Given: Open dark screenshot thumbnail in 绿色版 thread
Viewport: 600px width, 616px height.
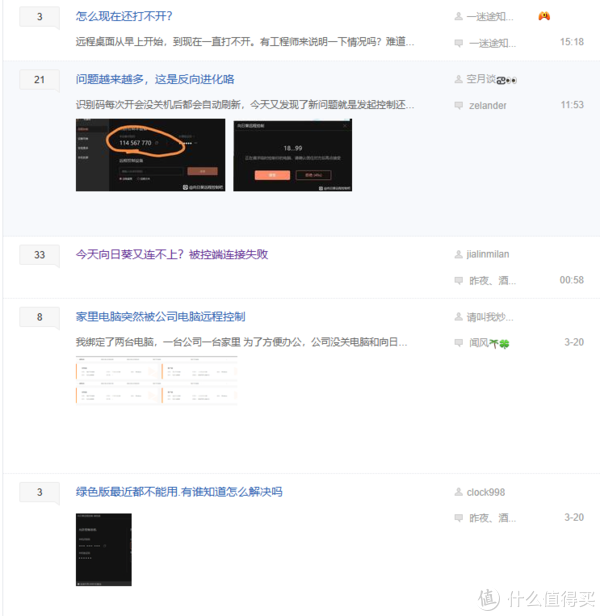Looking at the screenshot, I should click(104, 550).
